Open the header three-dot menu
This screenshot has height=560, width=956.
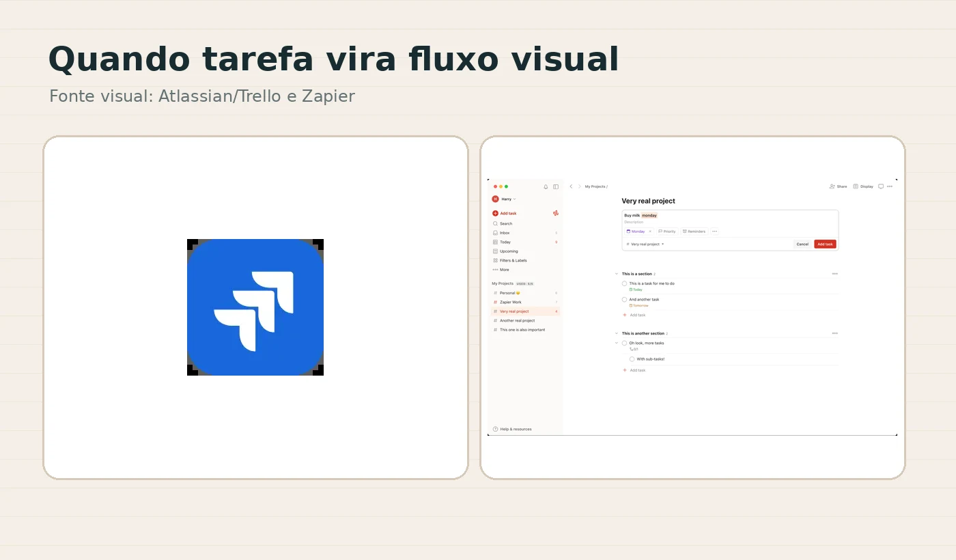[890, 186]
